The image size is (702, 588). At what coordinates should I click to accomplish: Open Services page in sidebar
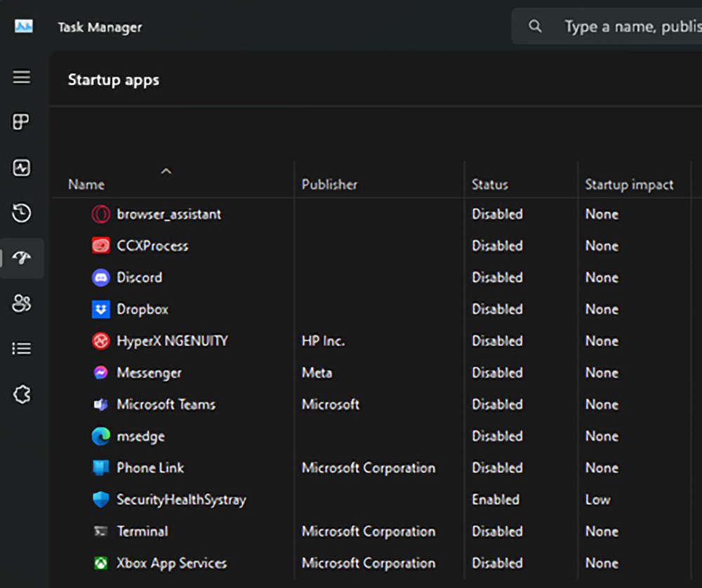pos(22,394)
